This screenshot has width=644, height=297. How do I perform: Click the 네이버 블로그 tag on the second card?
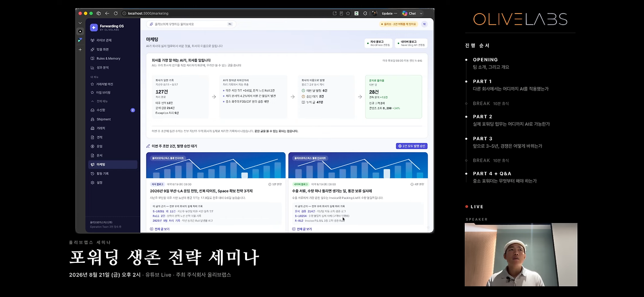pos(300,184)
